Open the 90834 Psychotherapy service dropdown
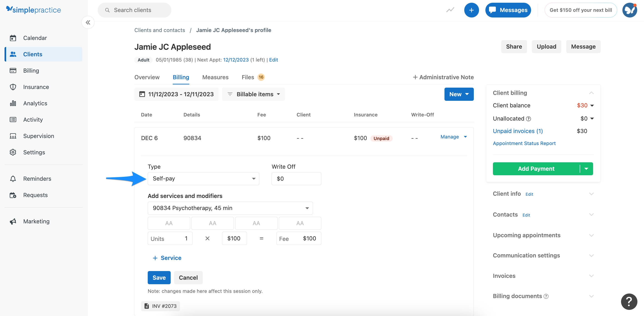 coord(230,208)
